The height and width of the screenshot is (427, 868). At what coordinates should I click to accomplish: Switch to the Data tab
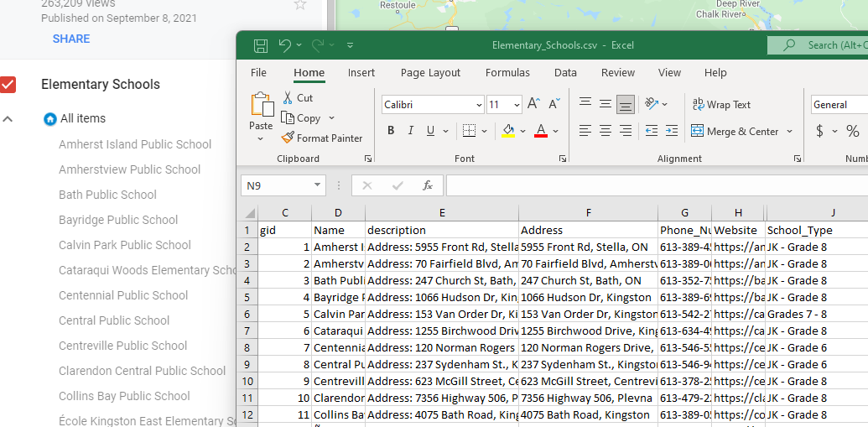coord(565,72)
